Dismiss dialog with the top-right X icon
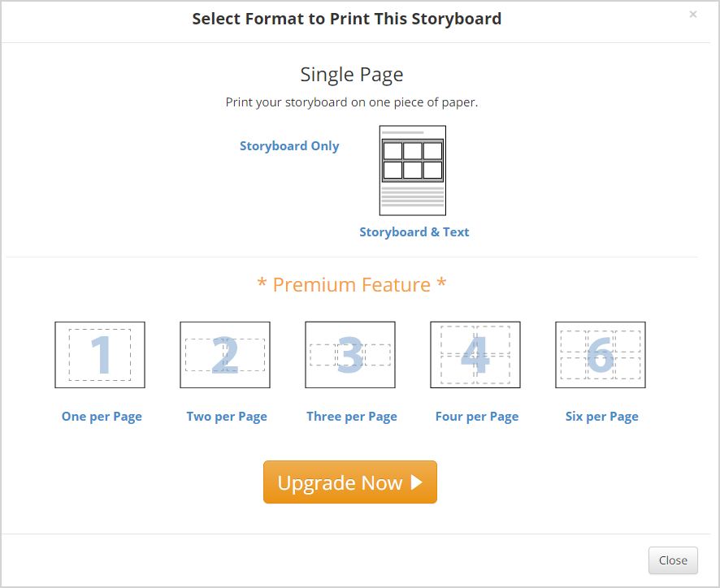This screenshot has height=588, width=720. pyautogui.click(x=693, y=15)
